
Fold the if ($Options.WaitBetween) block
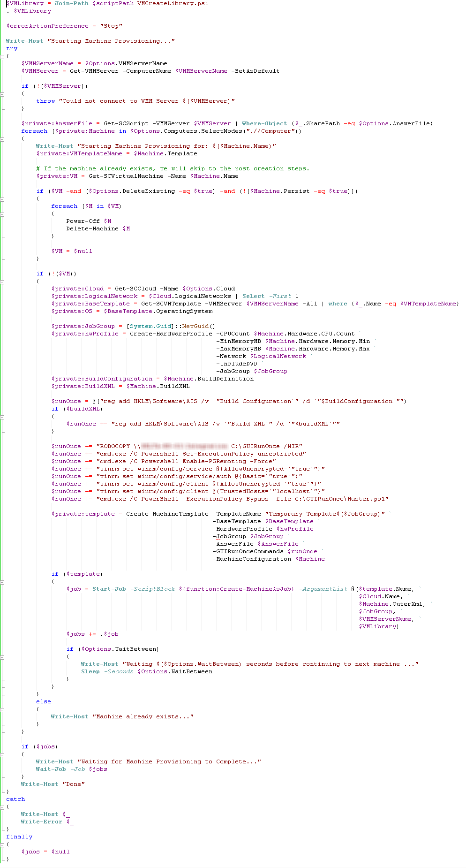2,657
